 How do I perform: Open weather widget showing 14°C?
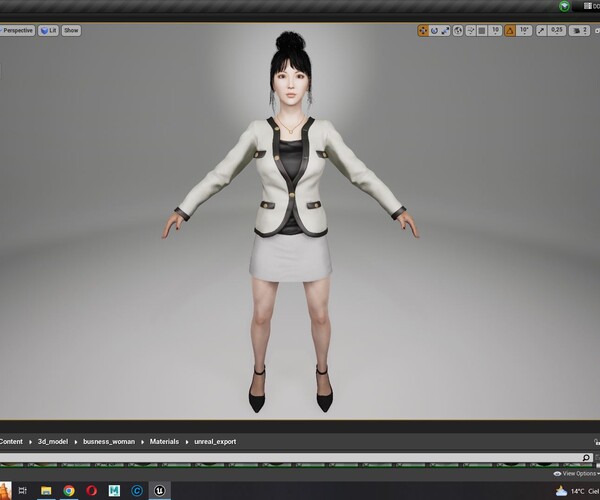(x=577, y=491)
